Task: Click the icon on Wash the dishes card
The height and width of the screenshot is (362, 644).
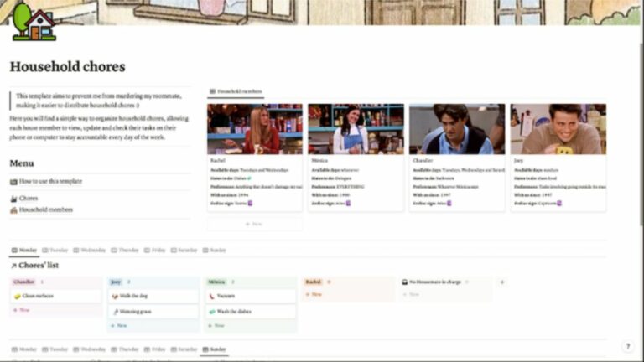Action: (212, 312)
